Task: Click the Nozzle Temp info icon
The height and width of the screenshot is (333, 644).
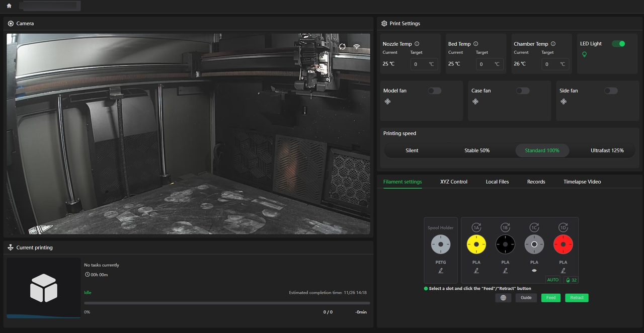Action: [417, 44]
